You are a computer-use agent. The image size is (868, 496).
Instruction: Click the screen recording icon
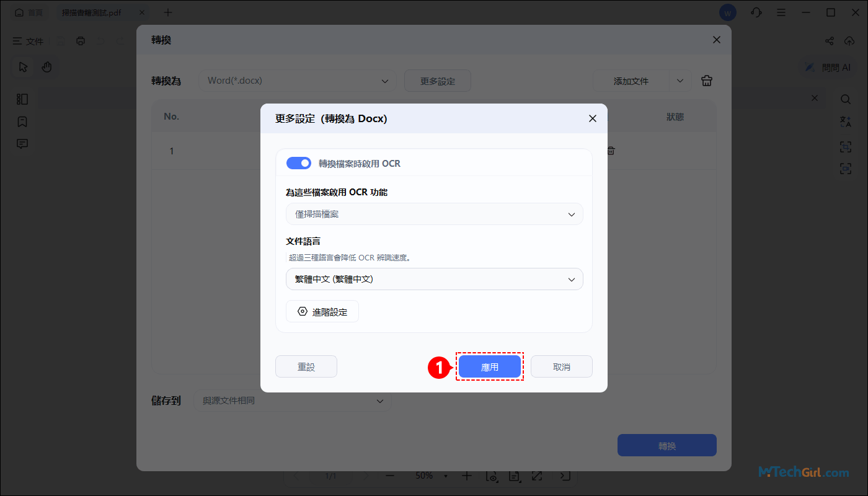click(x=846, y=169)
